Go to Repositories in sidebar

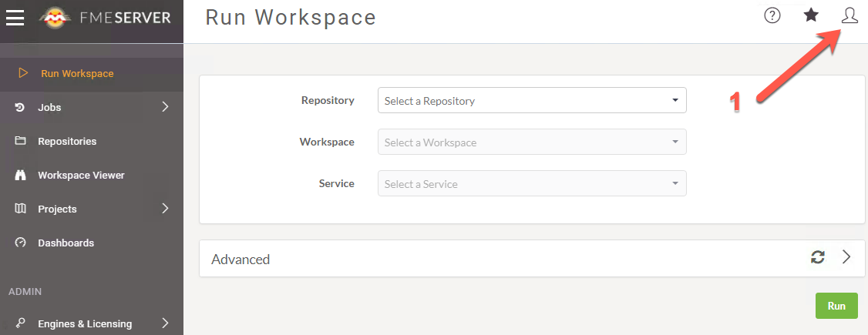(67, 142)
